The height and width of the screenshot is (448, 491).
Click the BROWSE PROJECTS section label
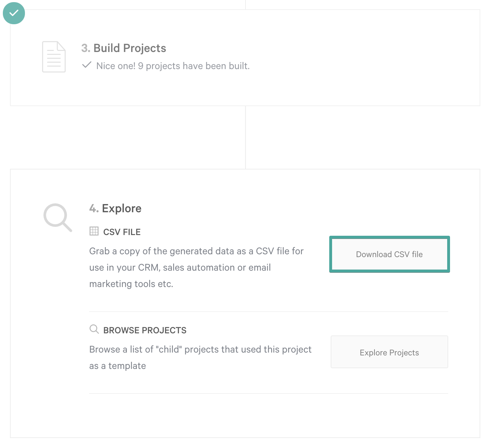[x=145, y=330]
